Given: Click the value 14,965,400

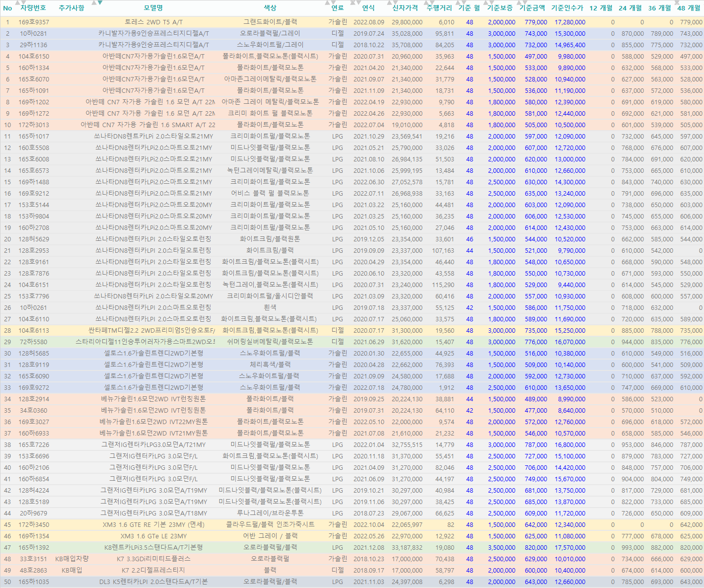Looking at the screenshot, I should (570, 45).
